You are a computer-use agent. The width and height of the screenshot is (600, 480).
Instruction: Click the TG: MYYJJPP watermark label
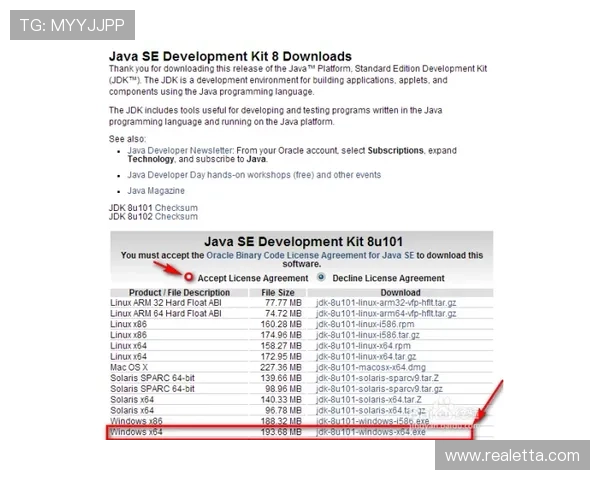71,24
